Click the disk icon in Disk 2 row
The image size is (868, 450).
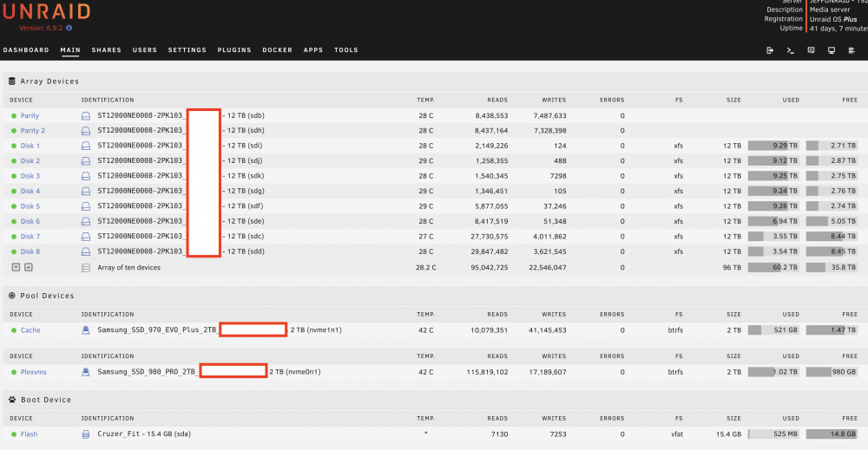click(86, 161)
